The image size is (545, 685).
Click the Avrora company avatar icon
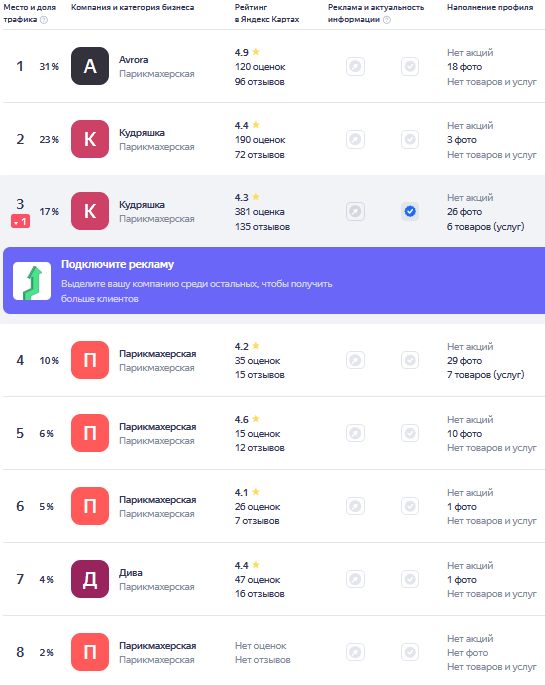point(90,66)
